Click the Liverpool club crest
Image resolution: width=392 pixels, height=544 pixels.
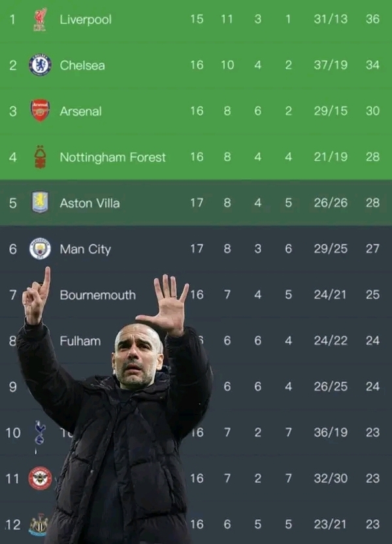[x=40, y=20]
